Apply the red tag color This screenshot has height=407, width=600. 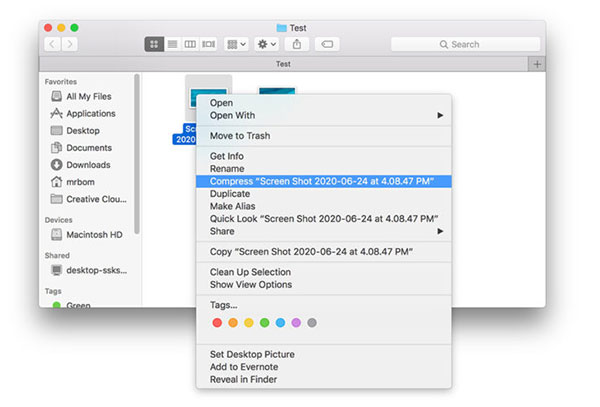pyautogui.click(x=217, y=323)
